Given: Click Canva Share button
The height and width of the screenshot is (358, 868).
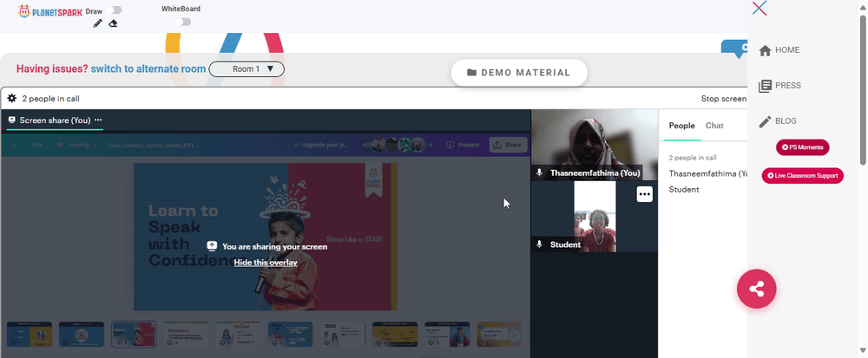Looking at the screenshot, I should [x=508, y=145].
